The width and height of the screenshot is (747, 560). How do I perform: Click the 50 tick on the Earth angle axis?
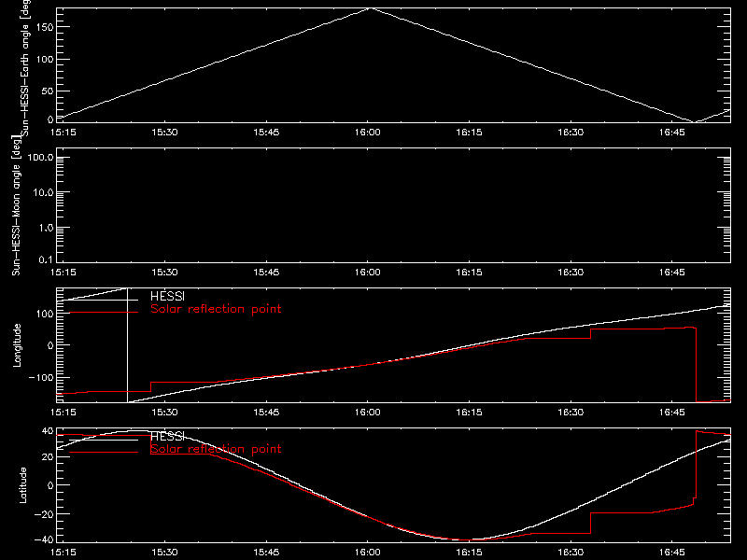(x=48, y=91)
